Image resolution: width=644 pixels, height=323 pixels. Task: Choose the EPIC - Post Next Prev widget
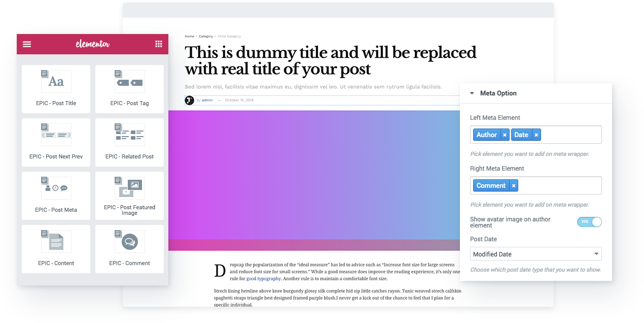(x=56, y=142)
